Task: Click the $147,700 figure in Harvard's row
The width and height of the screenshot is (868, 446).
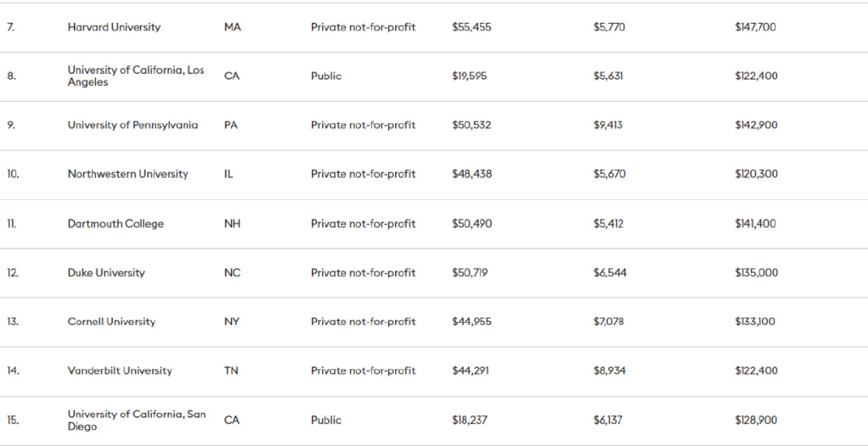Action: click(755, 27)
